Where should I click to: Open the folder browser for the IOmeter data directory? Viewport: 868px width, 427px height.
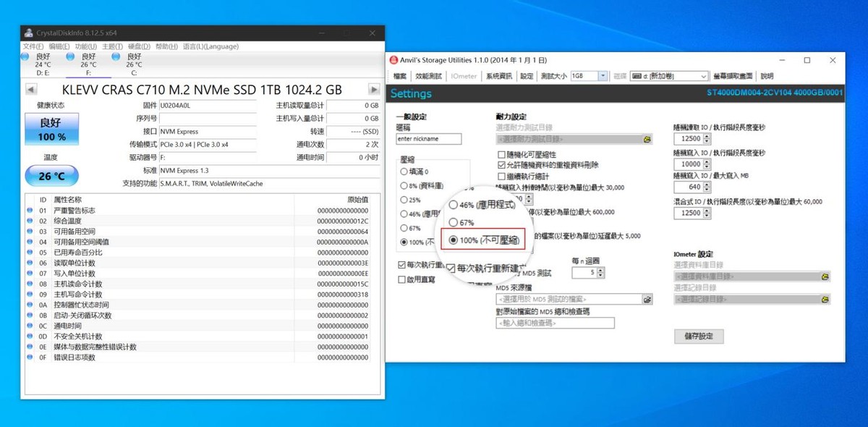[825, 276]
